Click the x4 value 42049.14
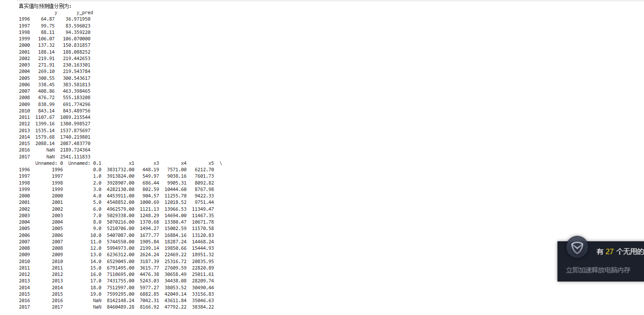 (x=176, y=294)
